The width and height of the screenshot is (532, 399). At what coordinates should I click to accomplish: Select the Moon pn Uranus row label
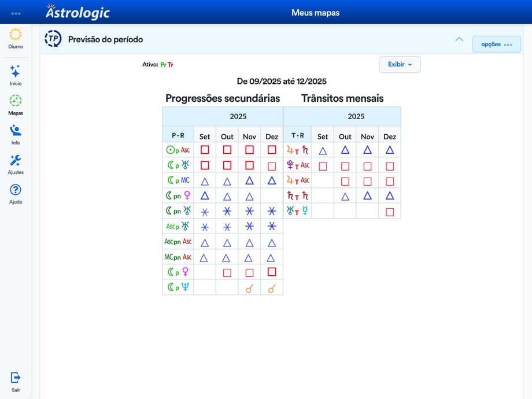click(x=178, y=210)
